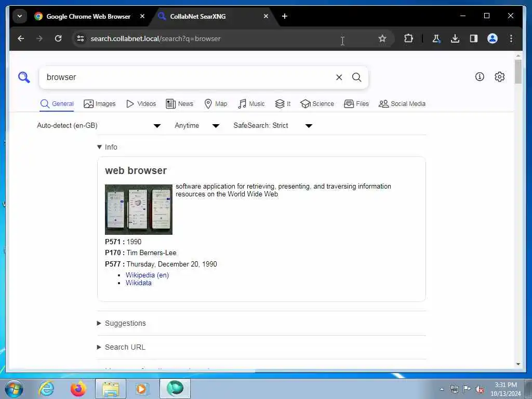This screenshot has height=399, width=532.
Task: Reload the current page
Action: tap(58, 38)
